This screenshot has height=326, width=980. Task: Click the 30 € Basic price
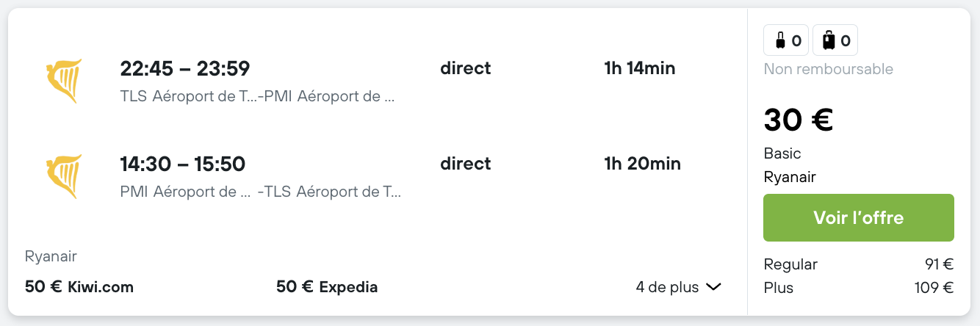(799, 120)
